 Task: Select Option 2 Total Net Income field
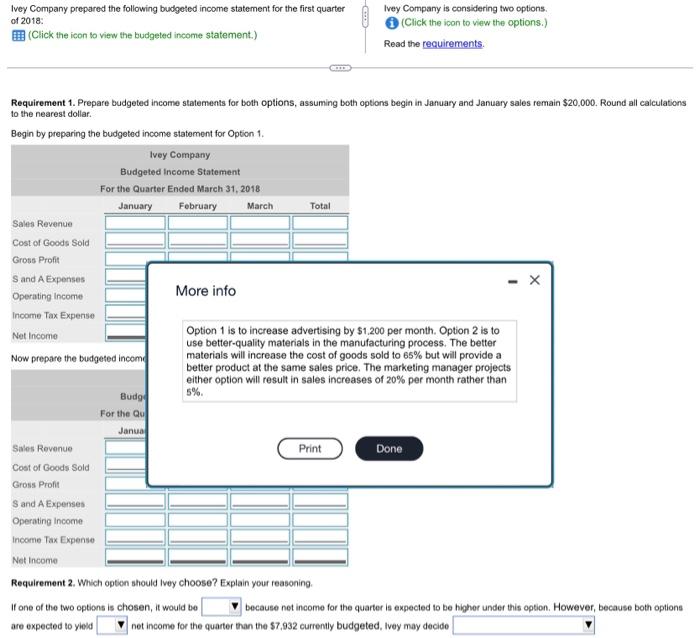(320, 557)
